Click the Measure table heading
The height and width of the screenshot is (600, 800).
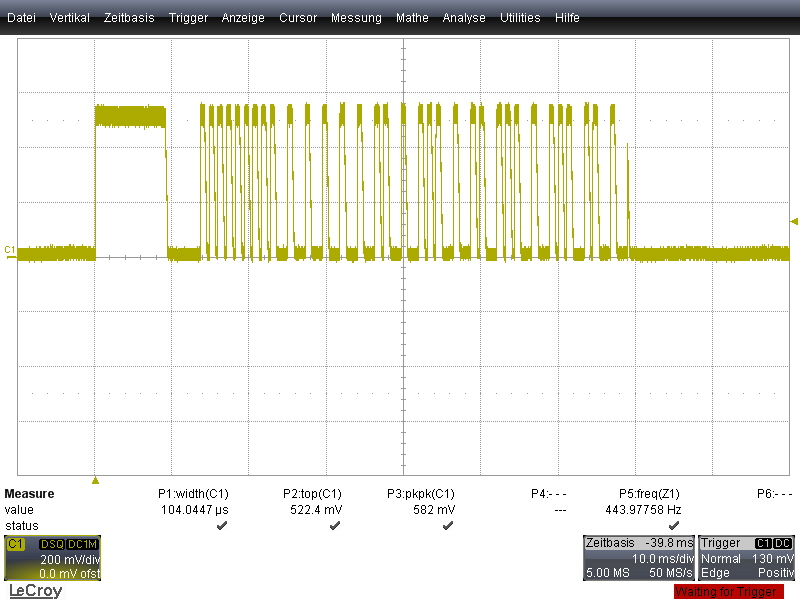coord(29,494)
